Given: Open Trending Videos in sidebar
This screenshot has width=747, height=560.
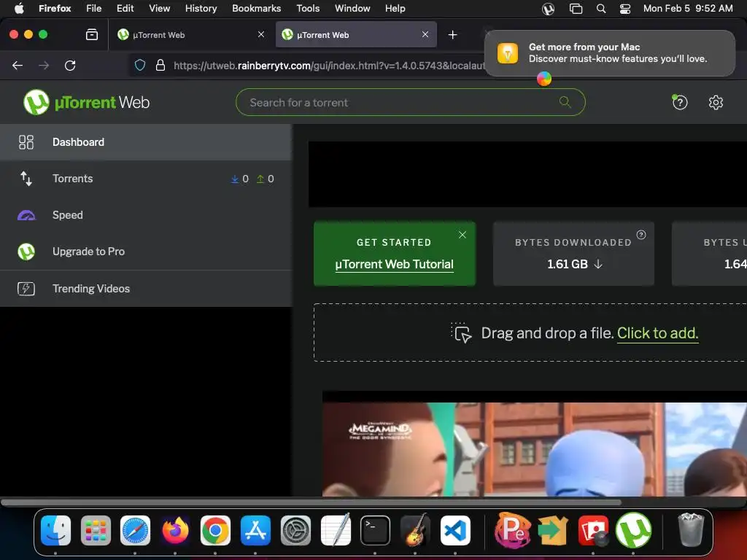Looking at the screenshot, I should click(x=146, y=289).
